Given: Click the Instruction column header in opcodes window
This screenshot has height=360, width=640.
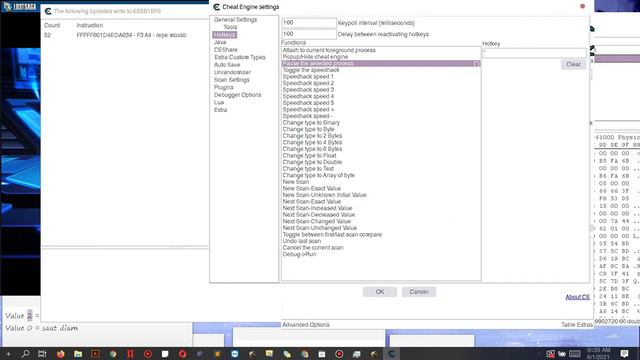Looking at the screenshot, I should coord(90,25).
